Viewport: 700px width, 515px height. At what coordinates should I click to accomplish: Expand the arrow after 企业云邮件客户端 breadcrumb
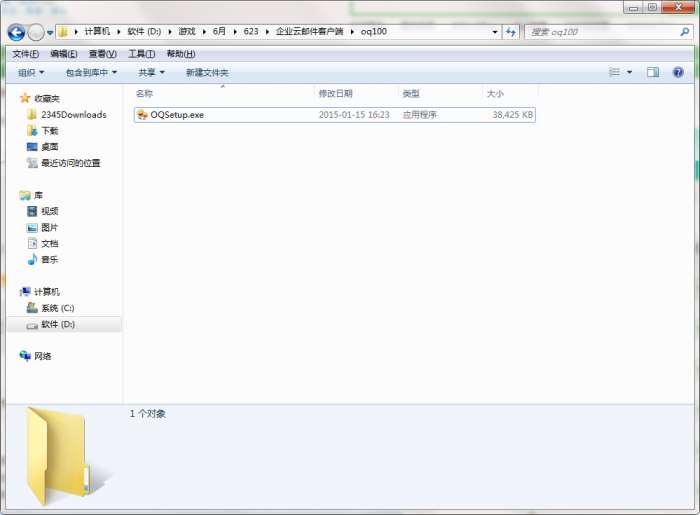pos(352,32)
